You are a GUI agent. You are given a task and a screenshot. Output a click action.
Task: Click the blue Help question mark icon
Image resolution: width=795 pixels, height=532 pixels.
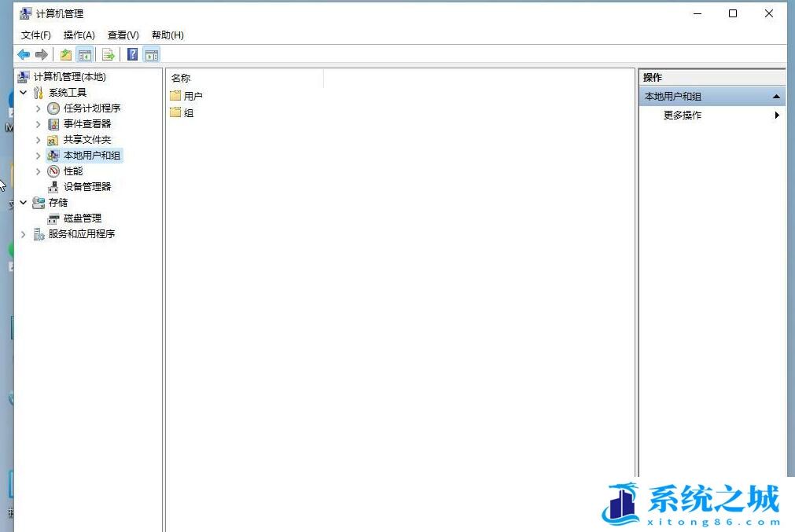tap(132, 54)
